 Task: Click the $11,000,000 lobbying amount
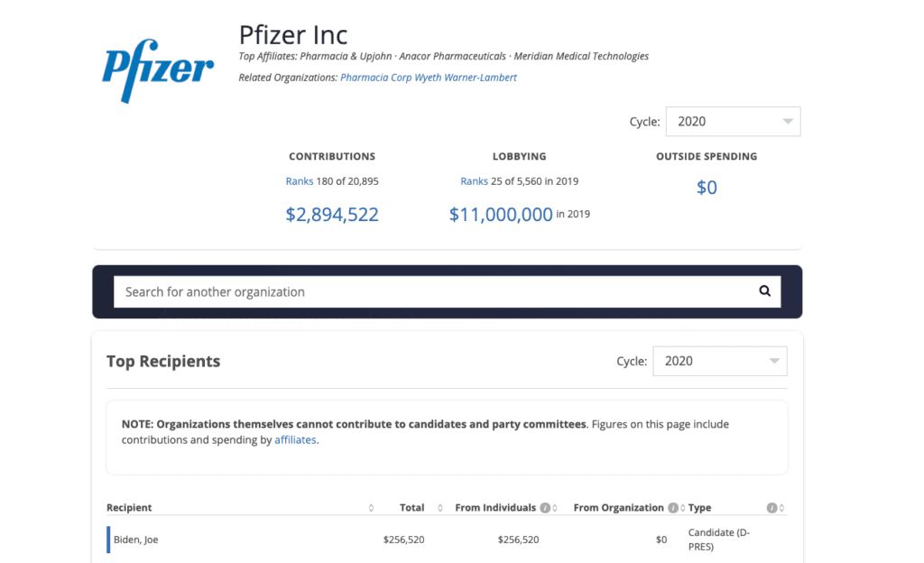pyautogui.click(x=501, y=215)
